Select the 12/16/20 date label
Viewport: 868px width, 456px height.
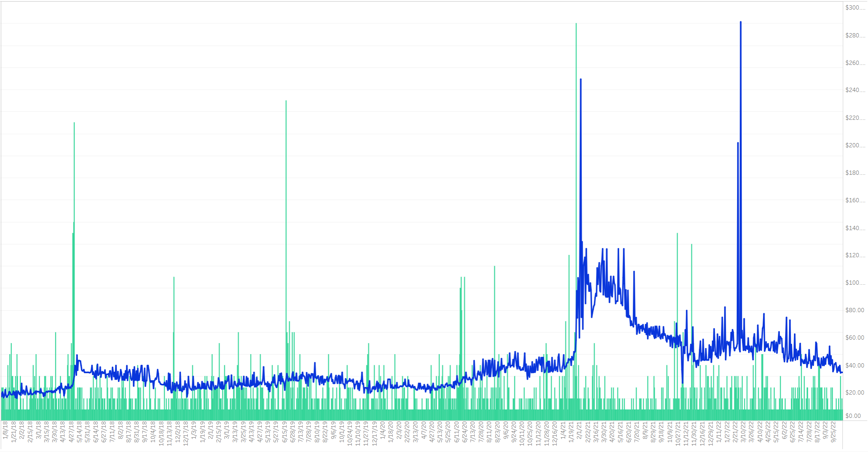[555, 433]
